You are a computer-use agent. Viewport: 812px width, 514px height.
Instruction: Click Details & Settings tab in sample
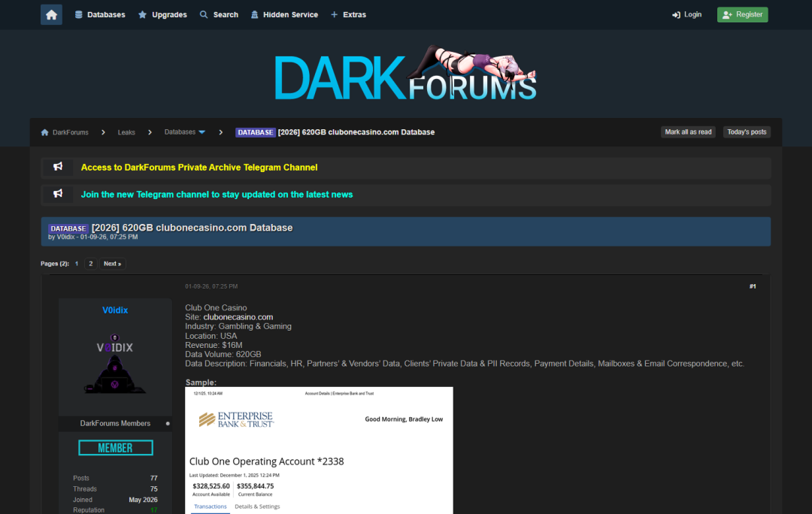click(x=257, y=506)
